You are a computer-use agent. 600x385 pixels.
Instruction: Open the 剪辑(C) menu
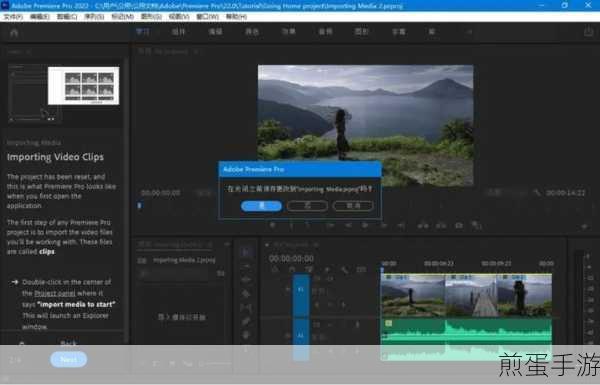point(67,17)
